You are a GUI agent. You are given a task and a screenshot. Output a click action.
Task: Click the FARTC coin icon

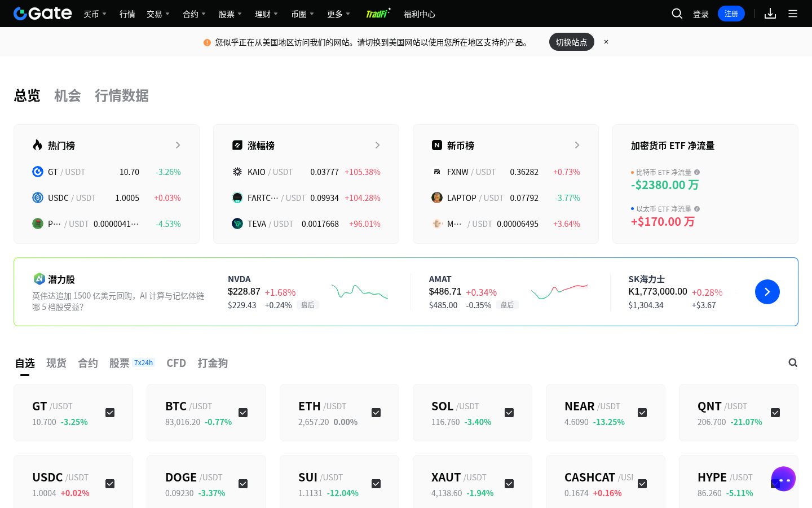pyautogui.click(x=237, y=198)
